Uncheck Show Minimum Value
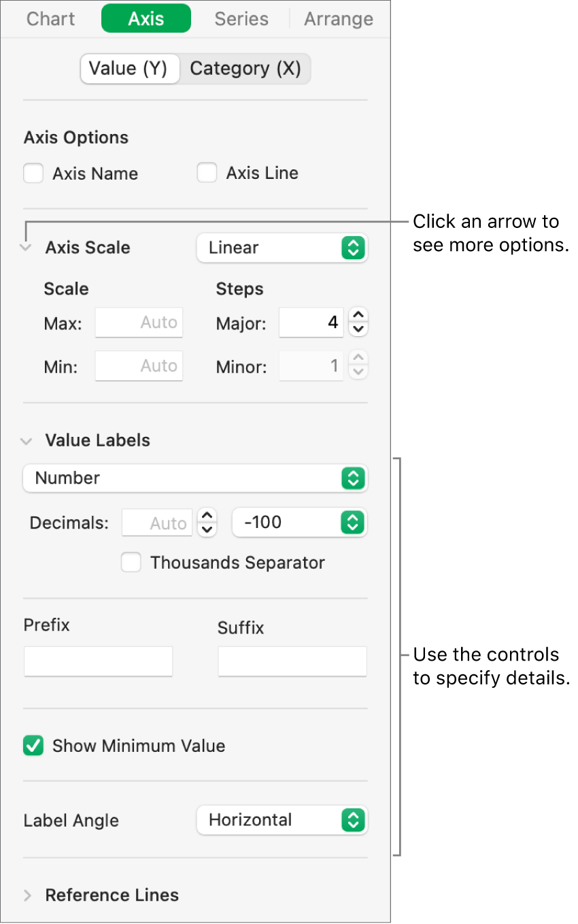 (33, 746)
